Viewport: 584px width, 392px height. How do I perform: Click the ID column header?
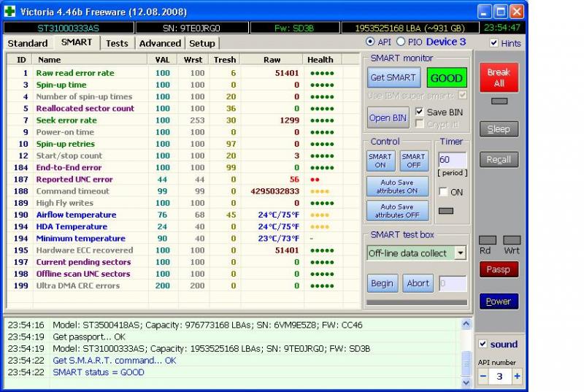(21, 60)
